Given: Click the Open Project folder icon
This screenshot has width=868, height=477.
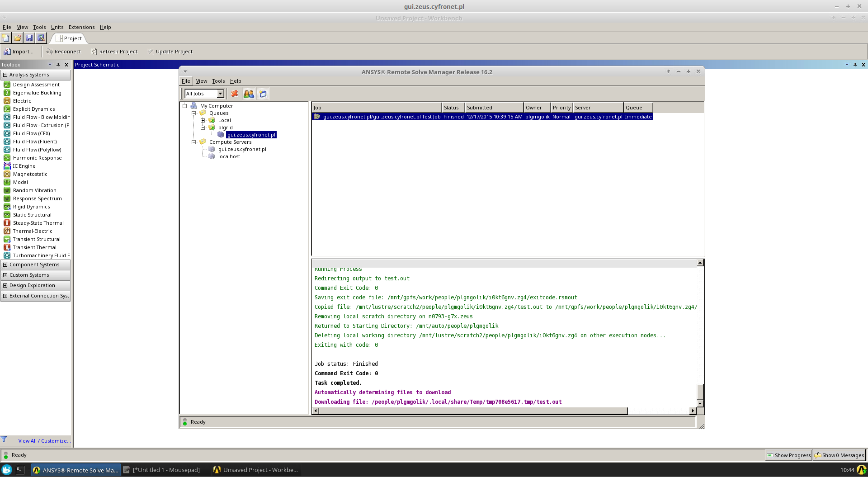Looking at the screenshot, I should tap(18, 38).
